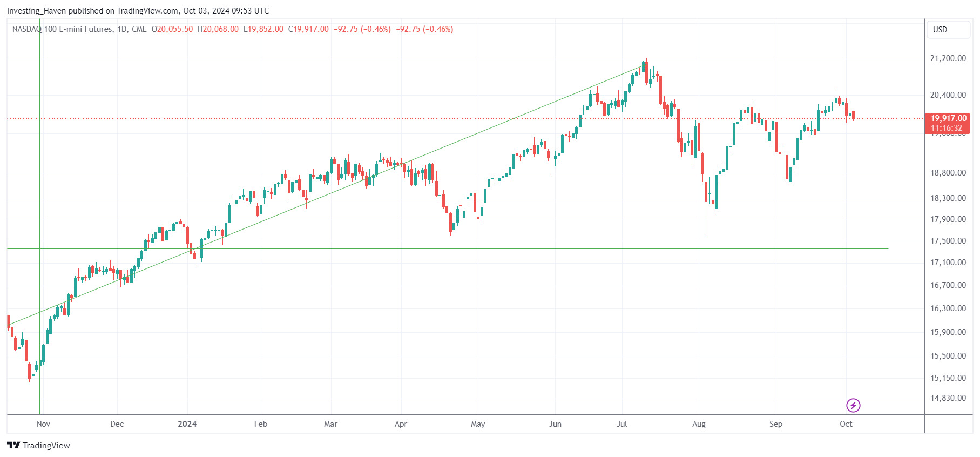Click the Sep label on time axis
Viewport: 980px width, 457px height.
tap(776, 424)
